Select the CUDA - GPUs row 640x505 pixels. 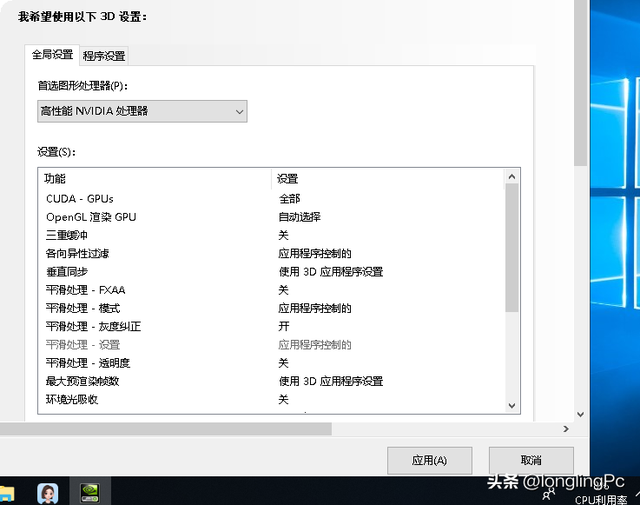[x=272, y=199]
